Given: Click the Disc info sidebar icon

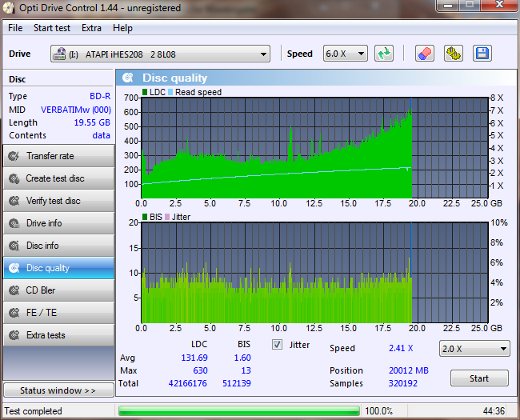Looking at the screenshot, I should click(14, 246).
